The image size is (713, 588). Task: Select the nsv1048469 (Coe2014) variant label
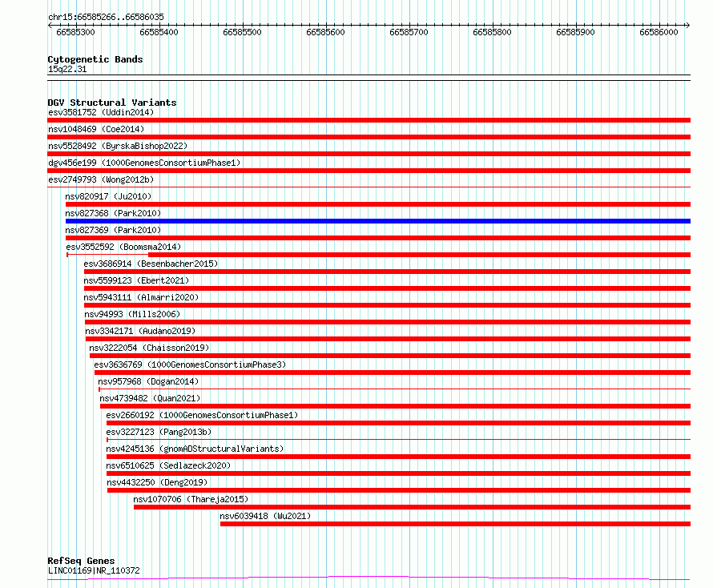(x=96, y=129)
